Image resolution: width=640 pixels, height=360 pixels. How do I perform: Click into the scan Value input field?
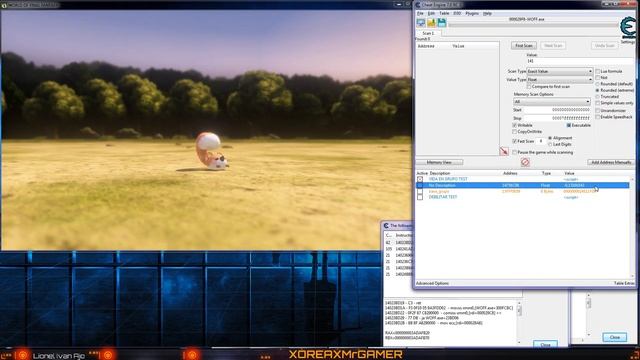pyautogui.click(x=580, y=61)
